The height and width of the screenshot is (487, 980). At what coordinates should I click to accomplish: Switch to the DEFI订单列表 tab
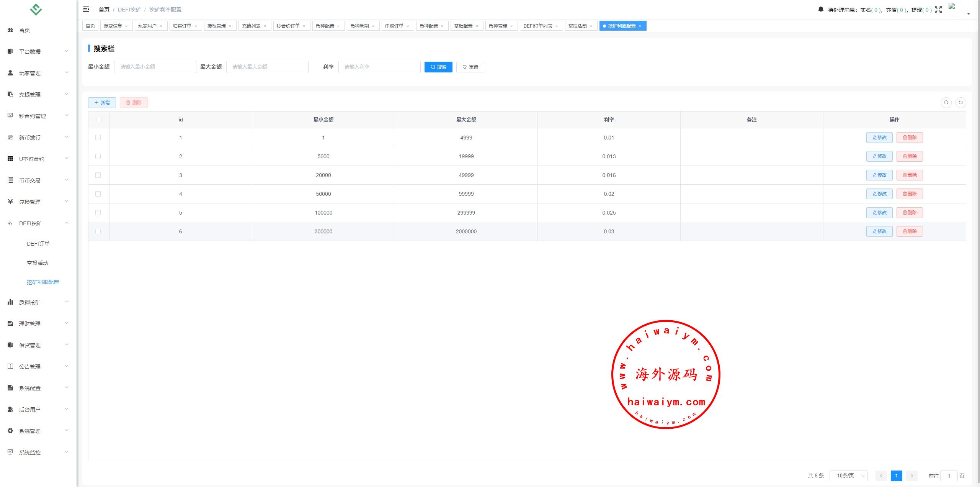(x=537, y=26)
